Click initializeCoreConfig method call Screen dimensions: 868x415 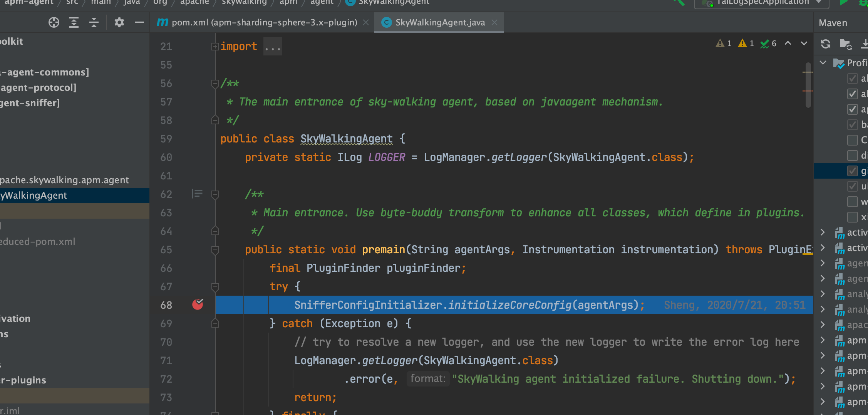509,305
